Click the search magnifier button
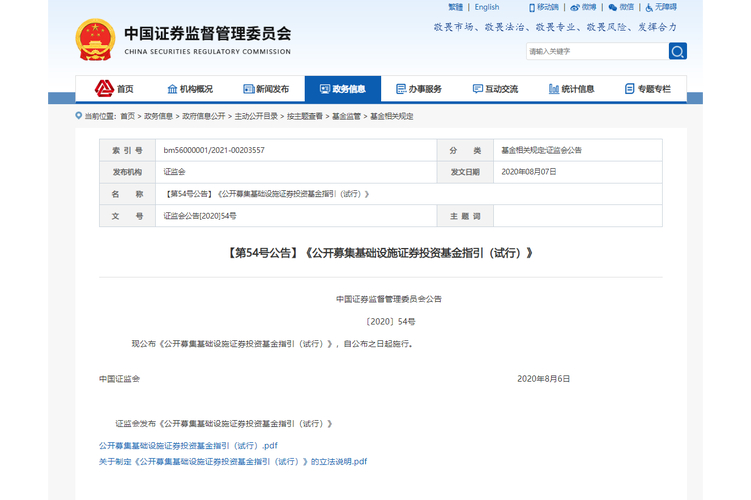The width and height of the screenshot is (751, 500). pos(677,51)
